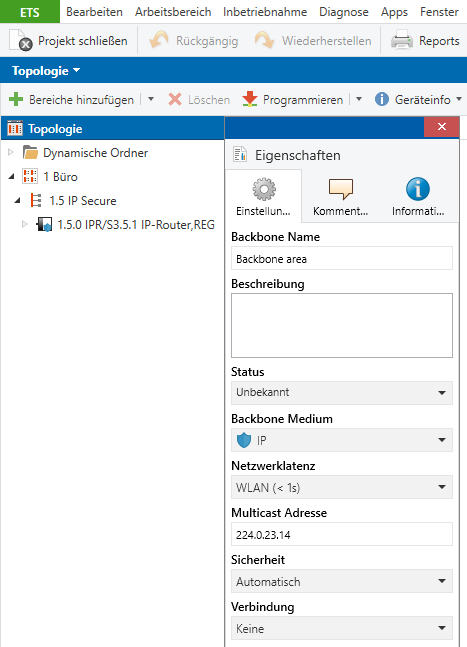Expand the Dynamische Ordner tree node
467x647 pixels.
pos(11,152)
